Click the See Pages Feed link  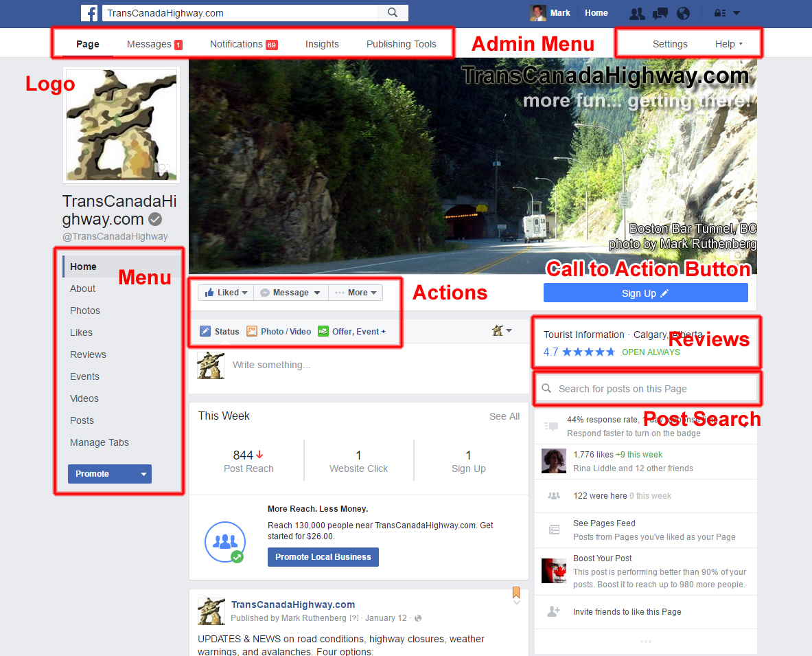tap(604, 523)
